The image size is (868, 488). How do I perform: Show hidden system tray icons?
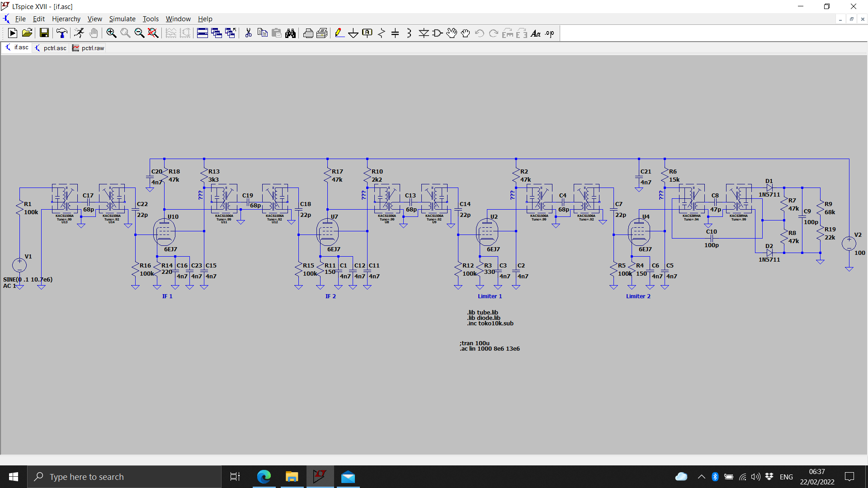pos(701,477)
